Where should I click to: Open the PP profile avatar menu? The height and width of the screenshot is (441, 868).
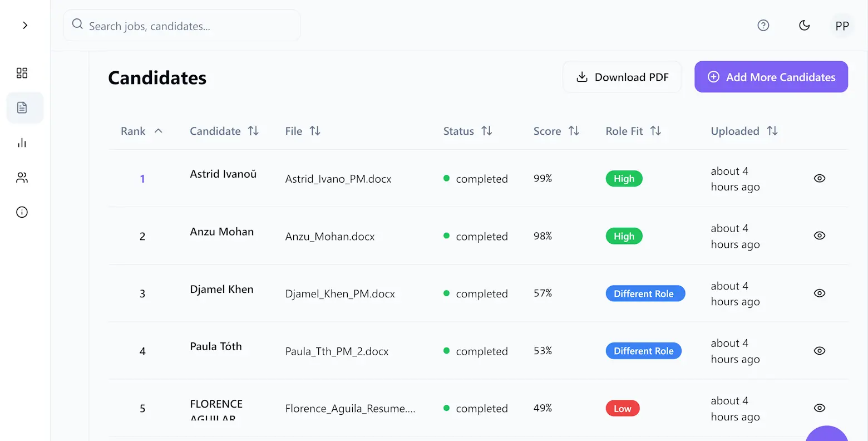842,26
